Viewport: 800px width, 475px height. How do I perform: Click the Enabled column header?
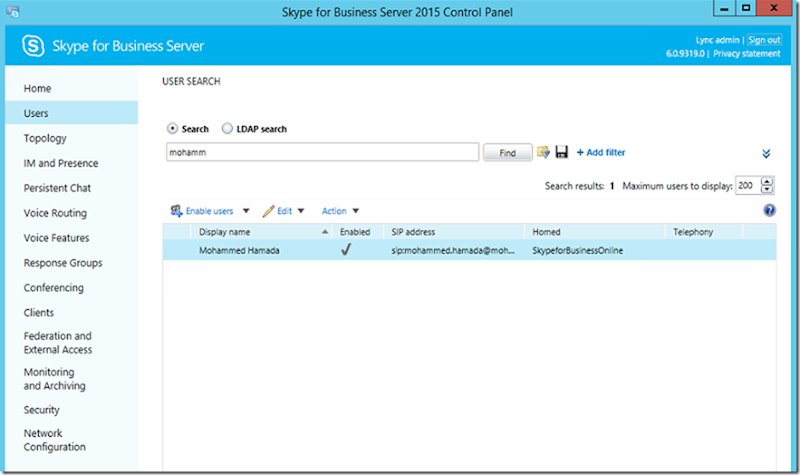(355, 232)
